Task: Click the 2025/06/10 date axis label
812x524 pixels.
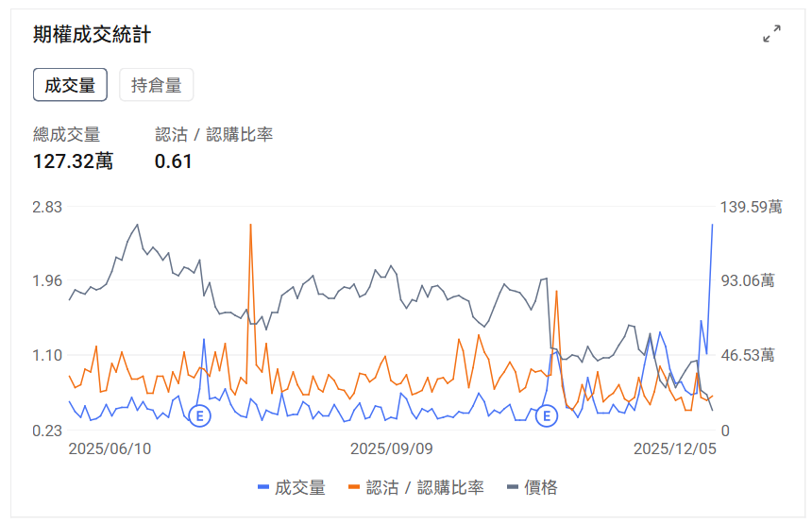Action: coord(110,448)
